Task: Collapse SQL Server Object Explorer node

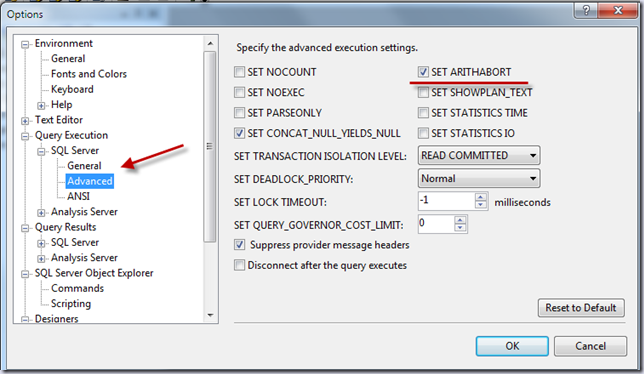Action: (x=25, y=274)
